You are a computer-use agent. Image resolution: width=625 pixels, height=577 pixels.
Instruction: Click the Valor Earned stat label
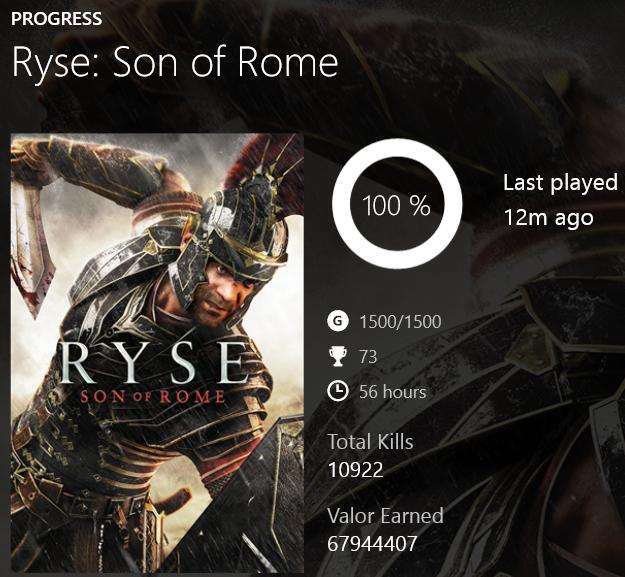coord(385,516)
